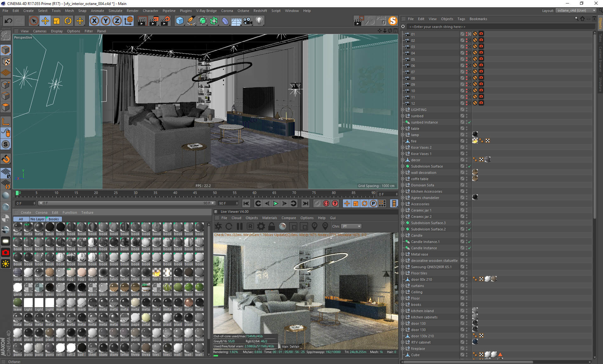Select the Samsung QN65Q90R 65.1 object

[x=431, y=267]
